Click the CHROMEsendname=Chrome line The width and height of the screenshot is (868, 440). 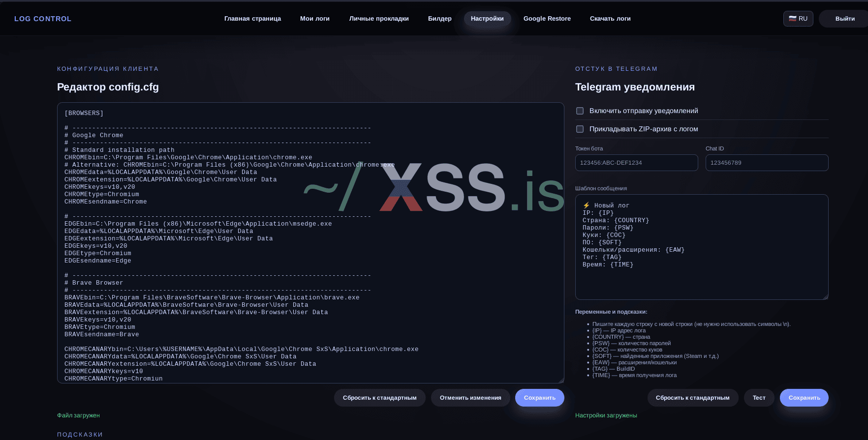click(106, 202)
